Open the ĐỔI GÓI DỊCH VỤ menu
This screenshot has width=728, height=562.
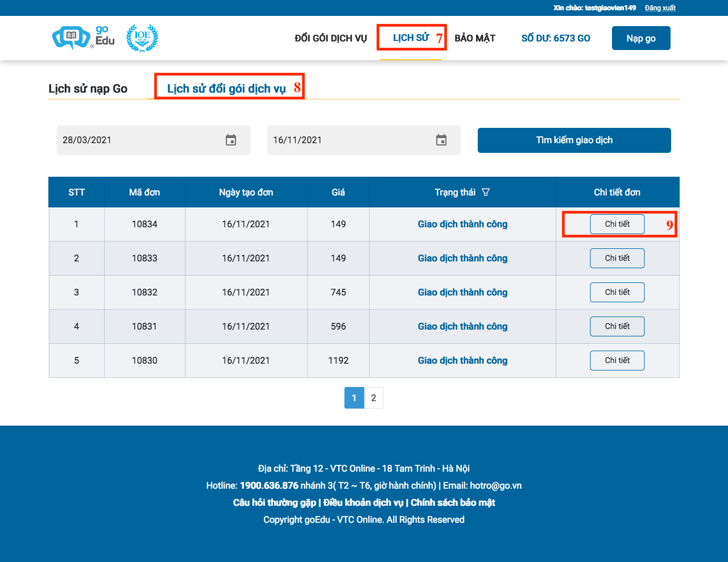point(330,38)
